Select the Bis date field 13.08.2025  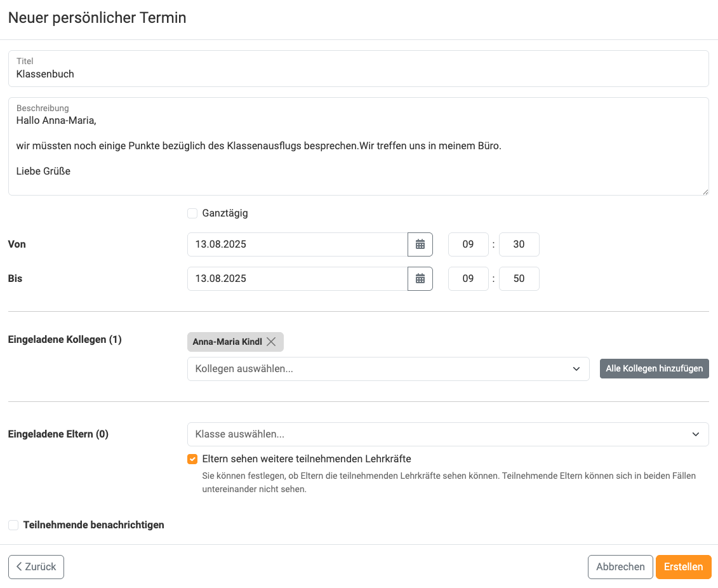pyautogui.click(x=297, y=278)
